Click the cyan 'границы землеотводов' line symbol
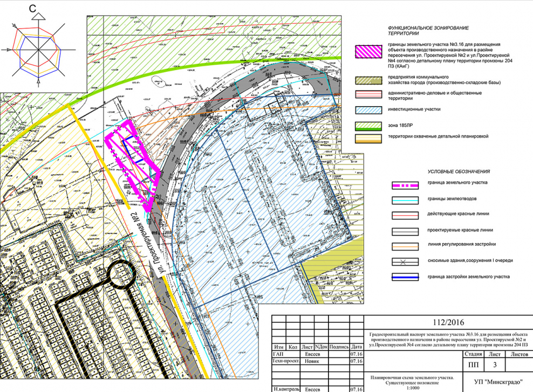Image resolution: width=533 pixels, height=392 pixels. [405, 200]
